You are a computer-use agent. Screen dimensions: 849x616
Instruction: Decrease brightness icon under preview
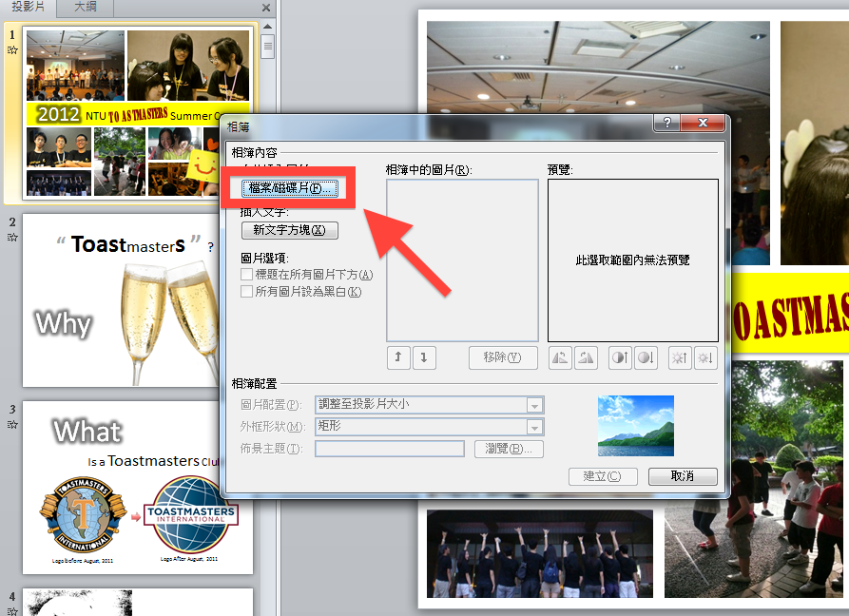705,357
